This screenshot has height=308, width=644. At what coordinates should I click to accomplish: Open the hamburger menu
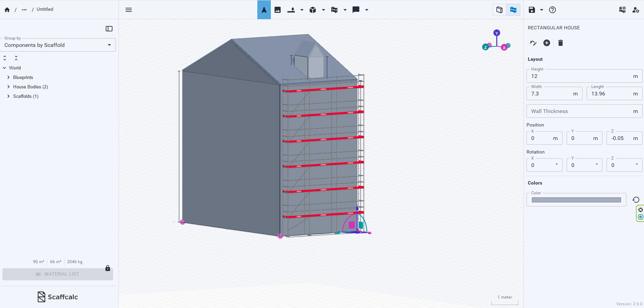coord(129,10)
